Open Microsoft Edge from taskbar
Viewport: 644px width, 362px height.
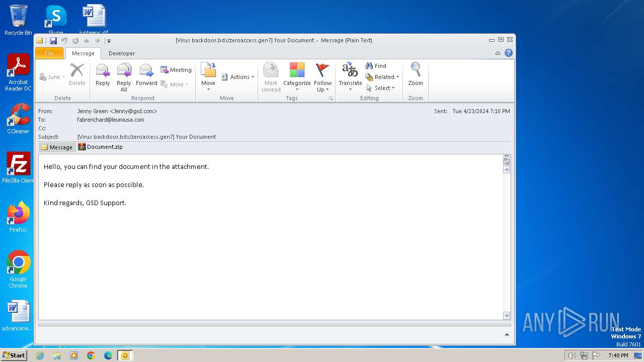tap(108, 355)
